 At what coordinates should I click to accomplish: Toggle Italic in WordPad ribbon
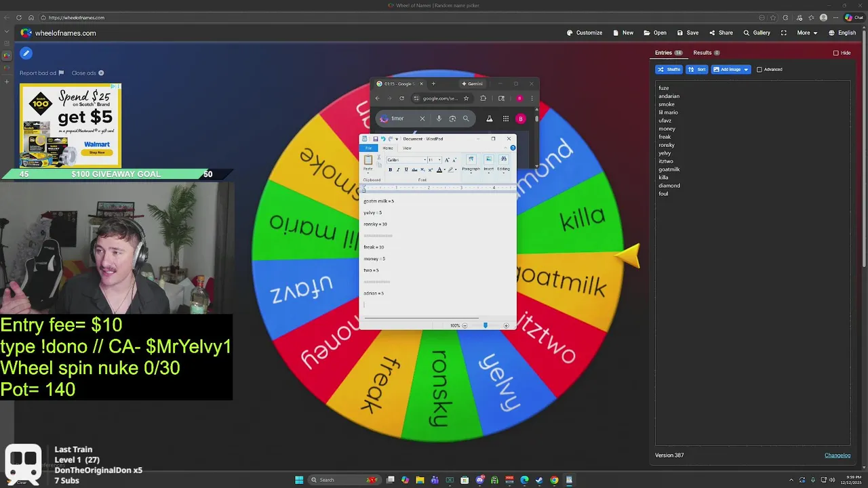coord(398,169)
